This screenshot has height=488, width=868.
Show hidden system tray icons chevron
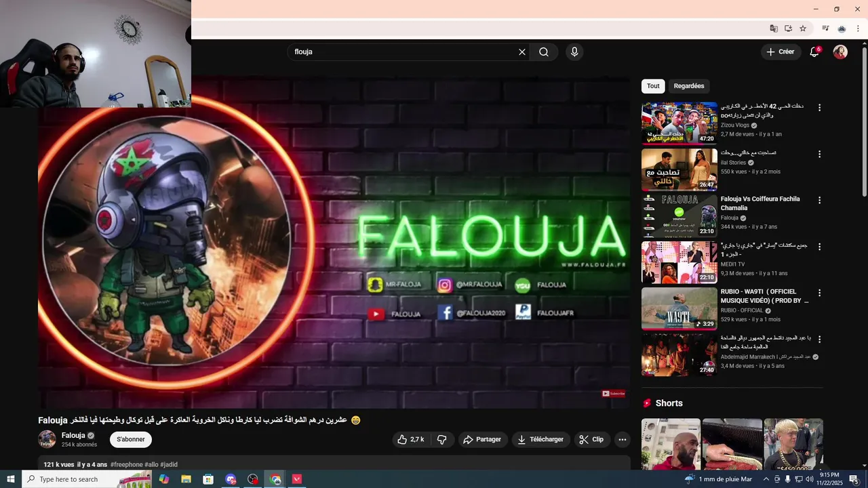(x=766, y=479)
